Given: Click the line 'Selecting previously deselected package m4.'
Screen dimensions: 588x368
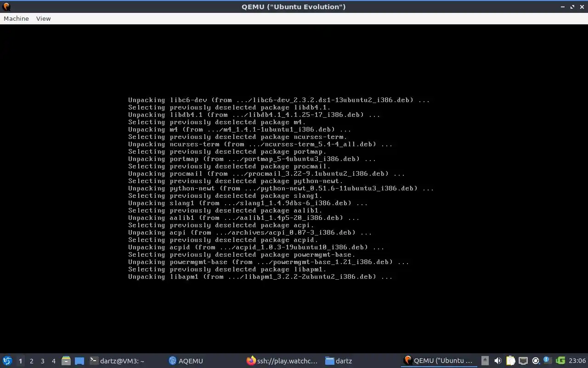Looking at the screenshot, I should click(x=217, y=122).
